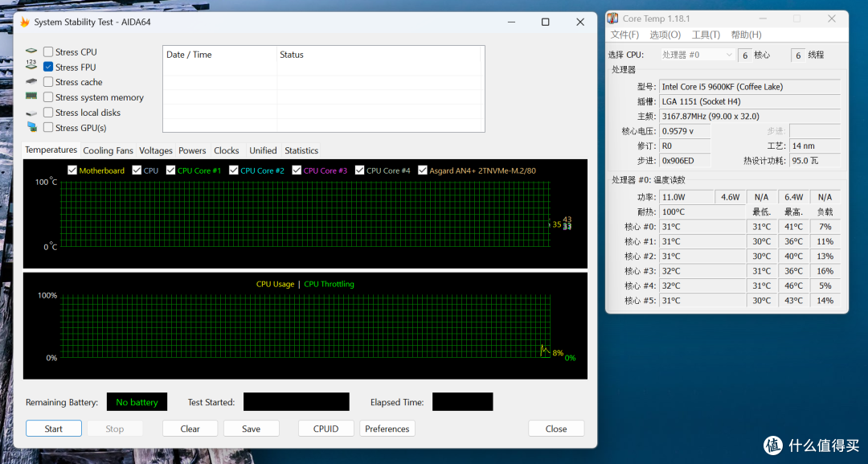This screenshot has width=868, height=464.
Task: Open the 选项(O) menu in Core Temp
Action: click(x=665, y=35)
